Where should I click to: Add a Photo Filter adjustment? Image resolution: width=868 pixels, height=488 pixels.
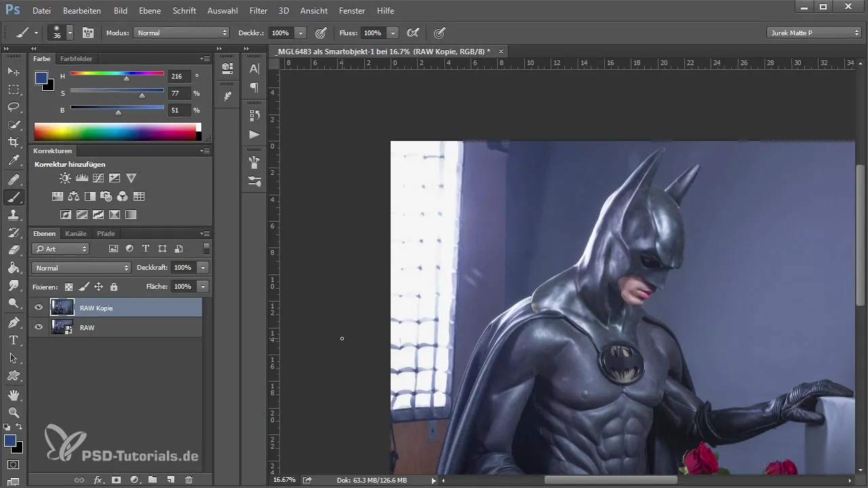tap(106, 197)
